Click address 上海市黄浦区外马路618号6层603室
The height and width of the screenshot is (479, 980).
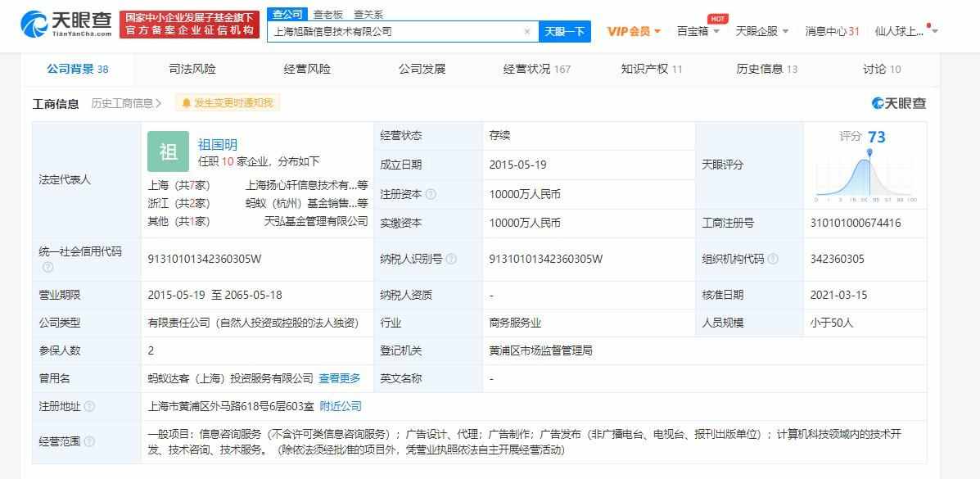pos(231,406)
